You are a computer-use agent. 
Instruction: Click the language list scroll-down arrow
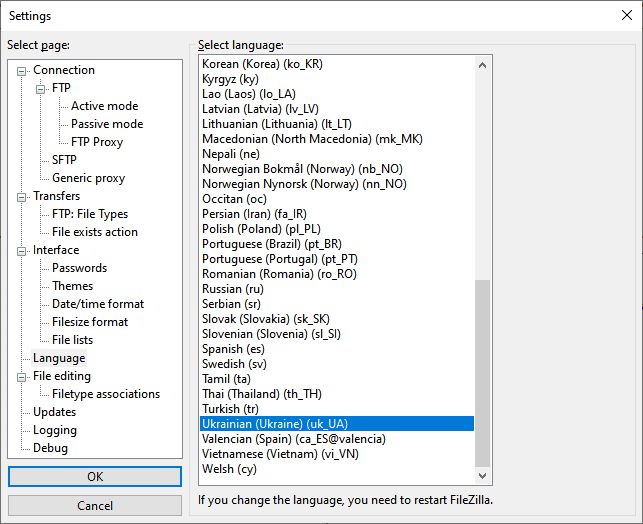point(483,477)
